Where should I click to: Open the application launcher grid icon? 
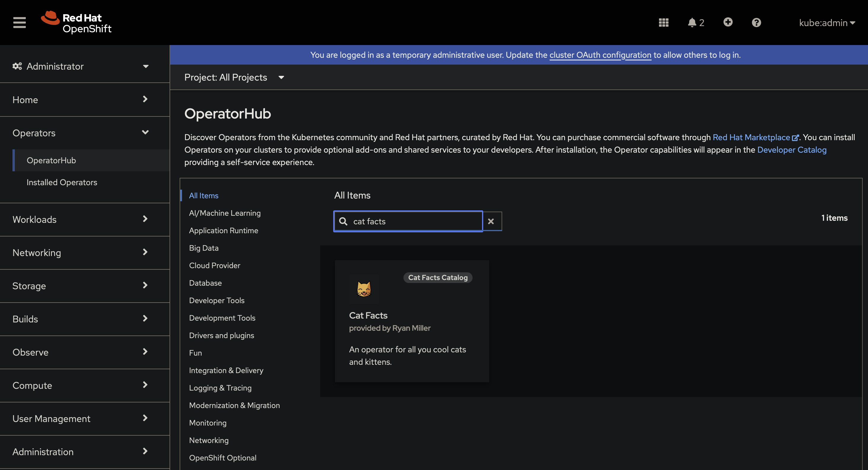pos(663,23)
